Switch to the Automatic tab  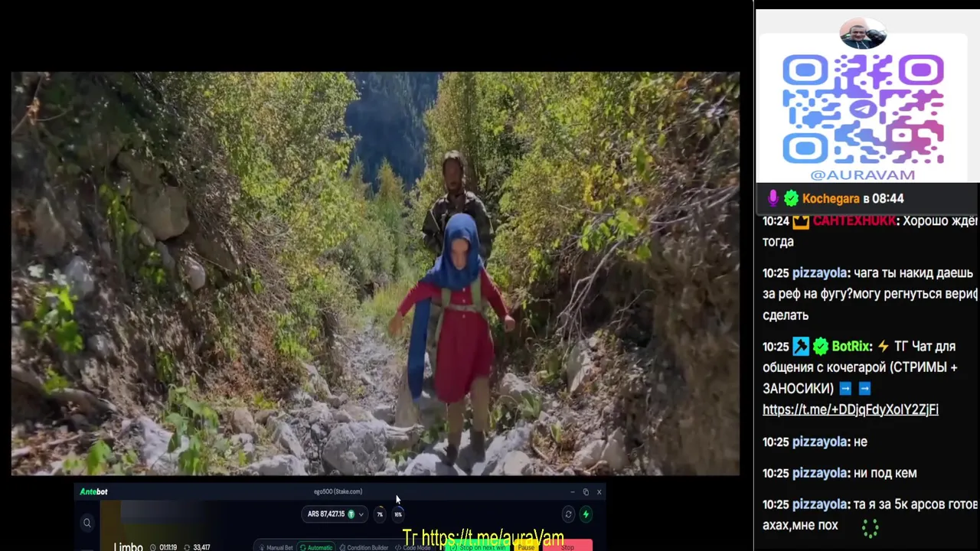pos(316,547)
